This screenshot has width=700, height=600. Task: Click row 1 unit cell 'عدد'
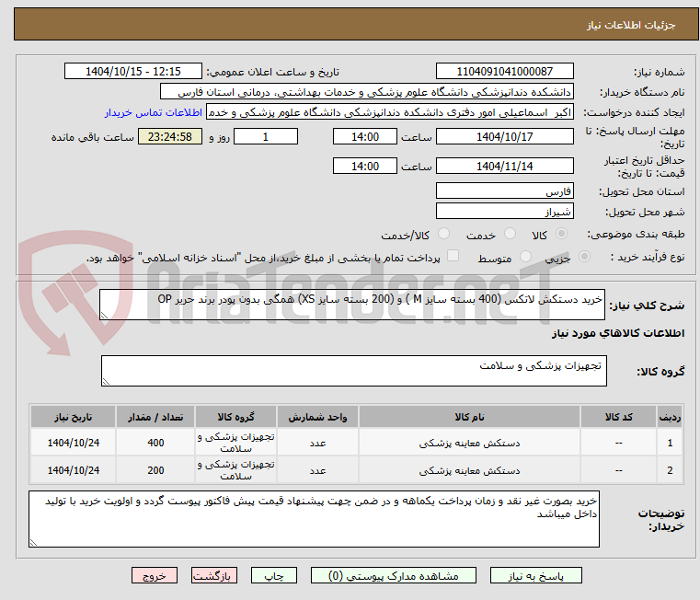click(x=317, y=443)
